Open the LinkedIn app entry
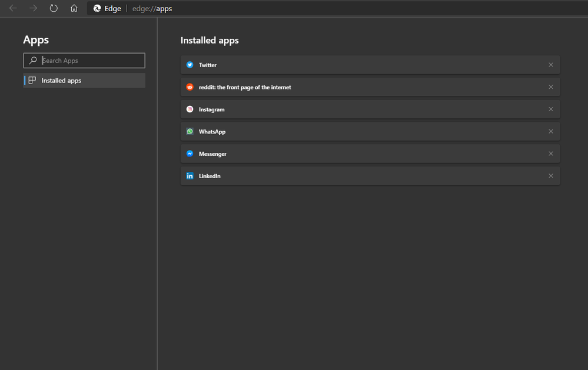Viewport: 588px width, 370px height. 210,176
